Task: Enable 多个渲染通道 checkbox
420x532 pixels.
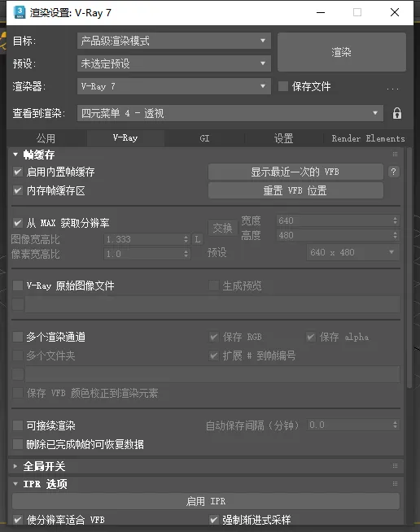Action: pos(18,337)
